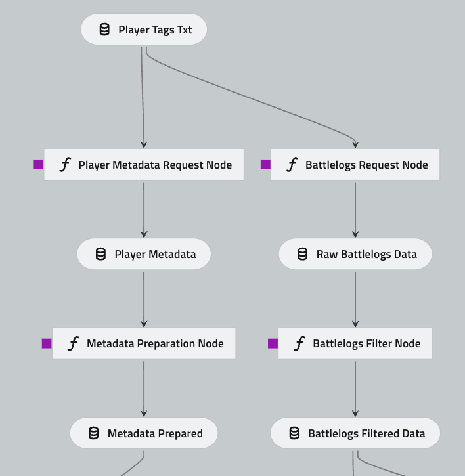
Task: Click the function icon on Battlelogs Request Node
Action: point(292,165)
